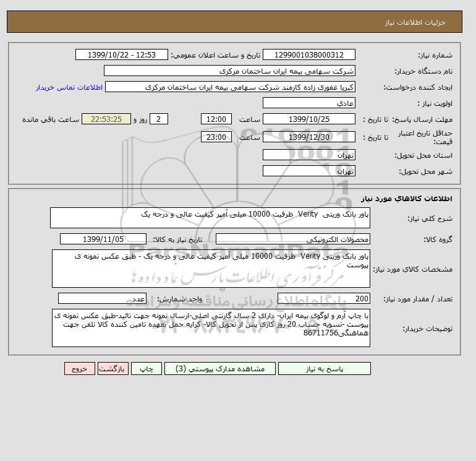Click the text 'ساعت باقی مانده'
Image resolution: width=476 pixels, height=461 pixels.
pos(51,119)
